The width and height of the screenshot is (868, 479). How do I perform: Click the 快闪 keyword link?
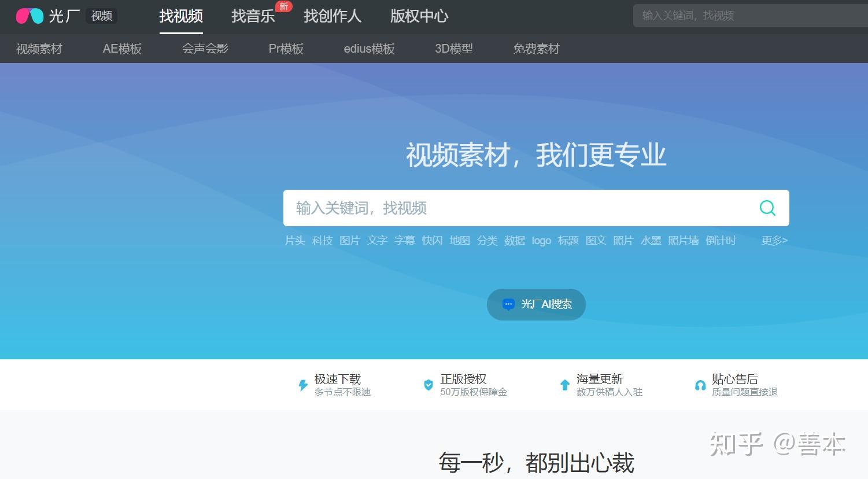point(432,240)
